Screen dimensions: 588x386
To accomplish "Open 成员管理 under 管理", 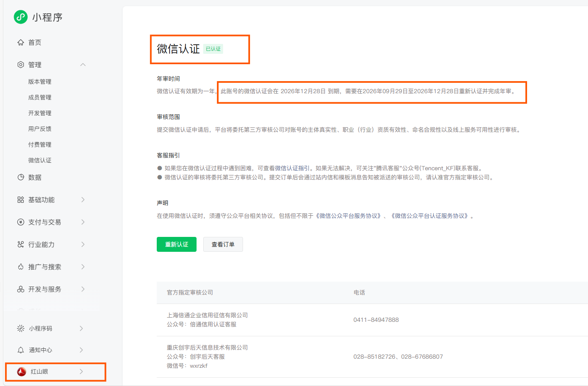I will [40, 97].
